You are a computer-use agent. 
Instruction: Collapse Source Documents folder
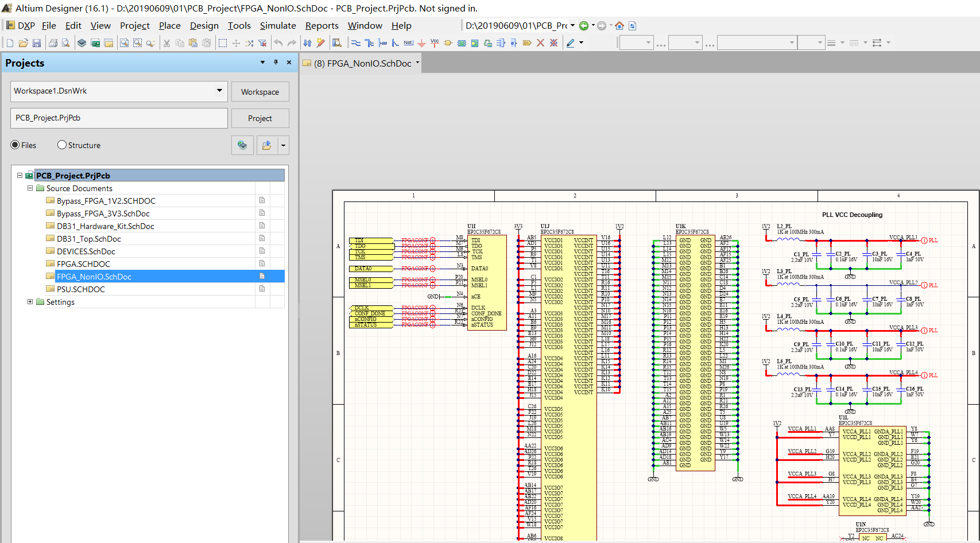coord(30,188)
